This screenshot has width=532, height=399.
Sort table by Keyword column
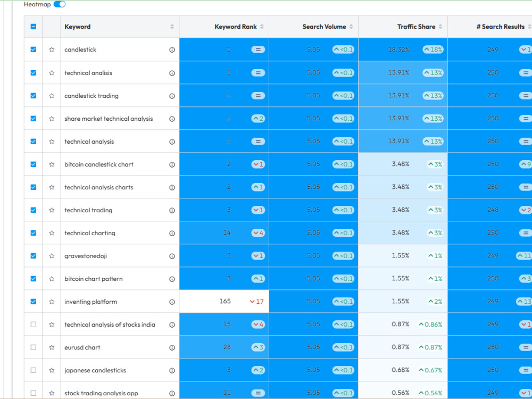pyautogui.click(x=172, y=27)
